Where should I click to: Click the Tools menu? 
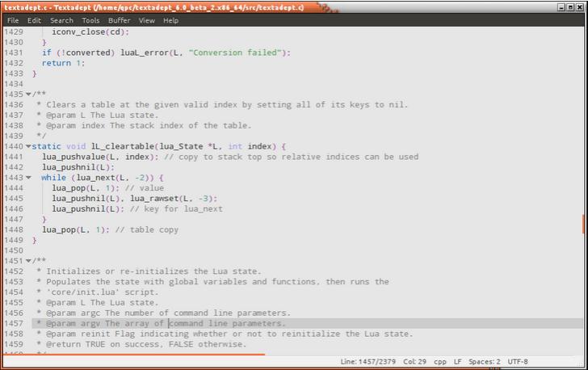tap(90, 20)
